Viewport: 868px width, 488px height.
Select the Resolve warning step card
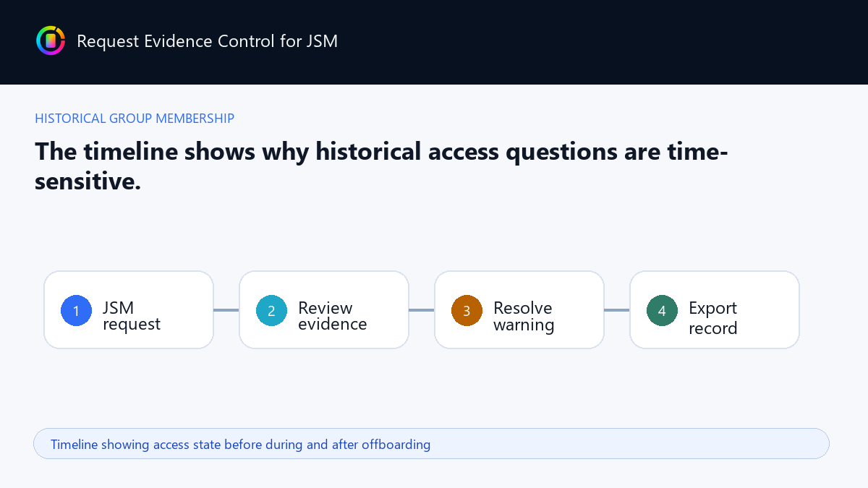point(519,310)
